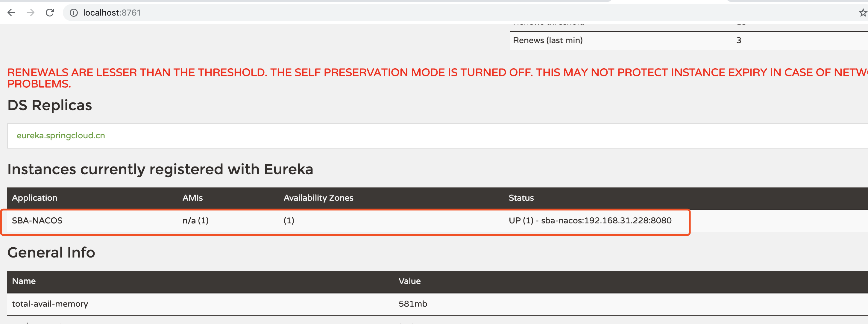View site information icon for localhost

coord(73,13)
